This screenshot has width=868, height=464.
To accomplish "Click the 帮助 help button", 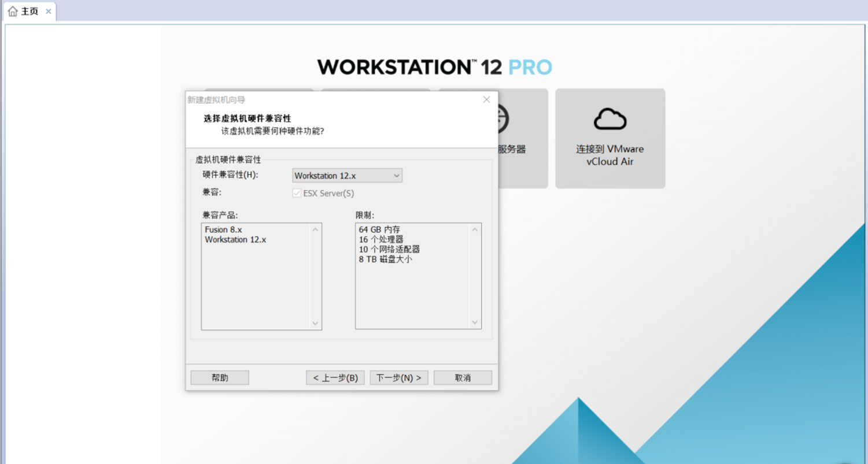I will click(220, 378).
